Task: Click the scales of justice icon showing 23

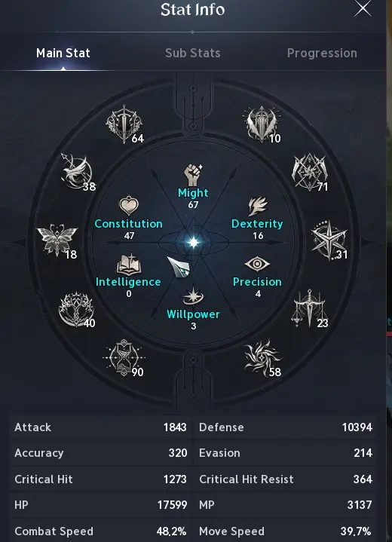Action: click(x=310, y=308)
